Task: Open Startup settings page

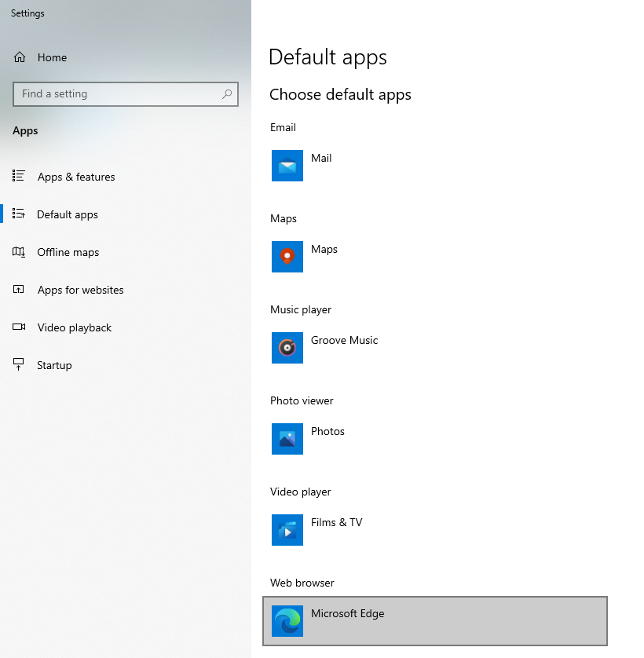Action: coord(54,365)
